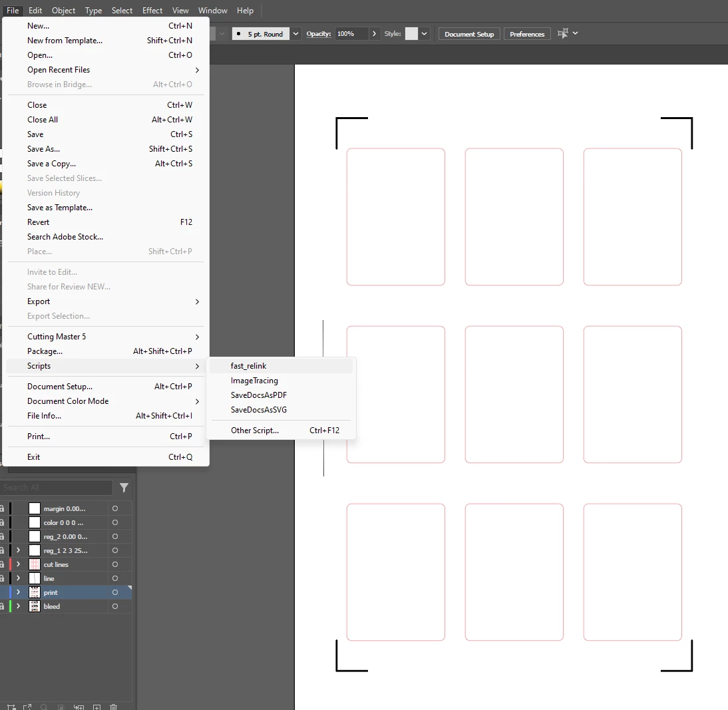This screenshot has width=728, height=710.
Task: Click the print layer thumbnail
Action: point(35,592)
